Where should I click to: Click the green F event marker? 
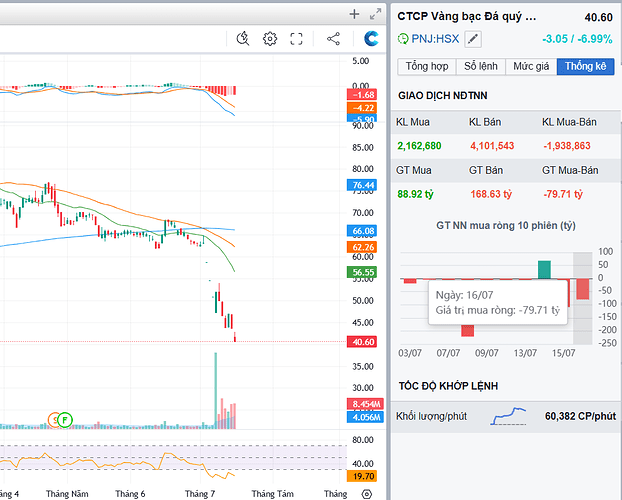[65, 420]
